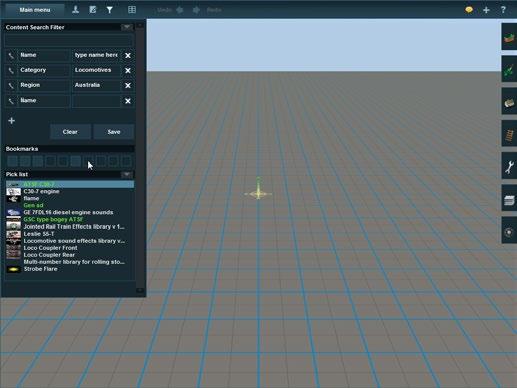Open the wrench Tools tab
517x388 pixels.
tap(509, 167)
